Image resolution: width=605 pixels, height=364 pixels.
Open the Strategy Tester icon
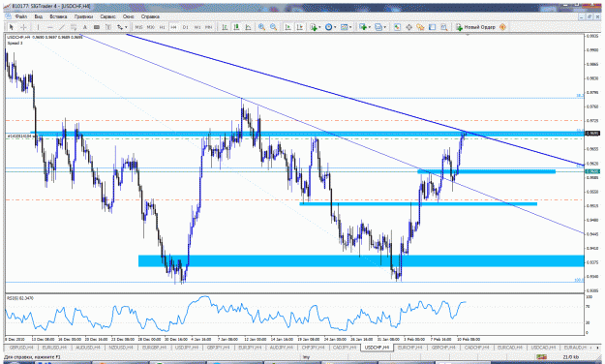[x=444, y=27]
